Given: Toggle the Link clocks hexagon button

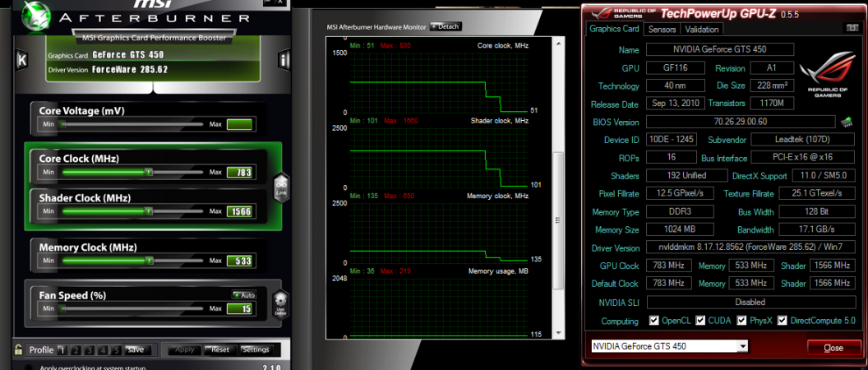Looking at the screenshot, I should coord(281,187).
